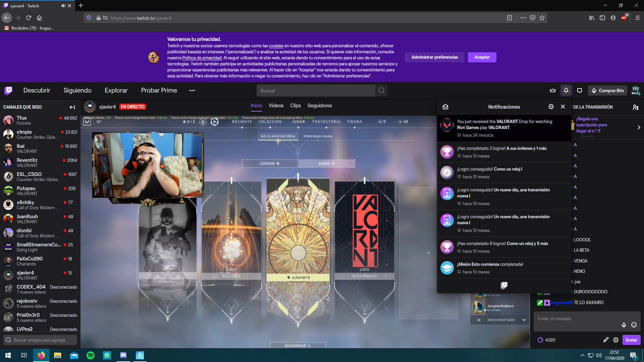Send the chat message with Enviar

click(631, 340)
